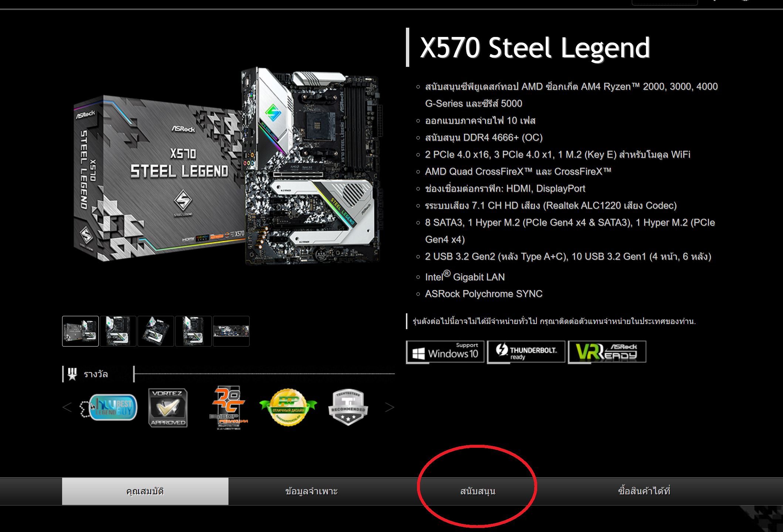This screenshot has height=532, width=783.
Task: Click the main X570 Steel Legend product image
Action: [x=228, y=166]
